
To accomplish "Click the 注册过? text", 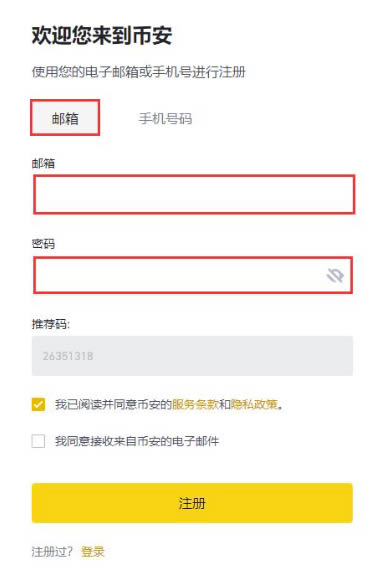I will 52,551.
